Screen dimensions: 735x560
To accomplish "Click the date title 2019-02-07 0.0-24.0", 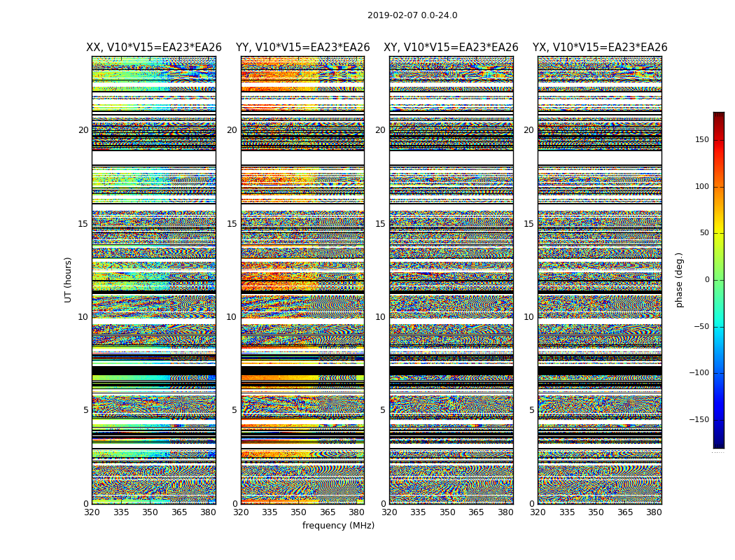I will (412, 15).
